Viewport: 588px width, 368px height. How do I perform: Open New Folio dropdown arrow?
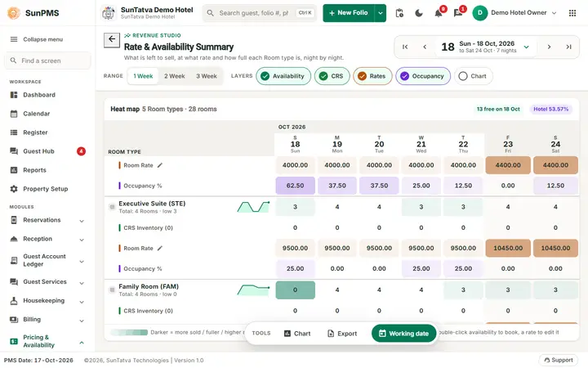coord(381,13)
